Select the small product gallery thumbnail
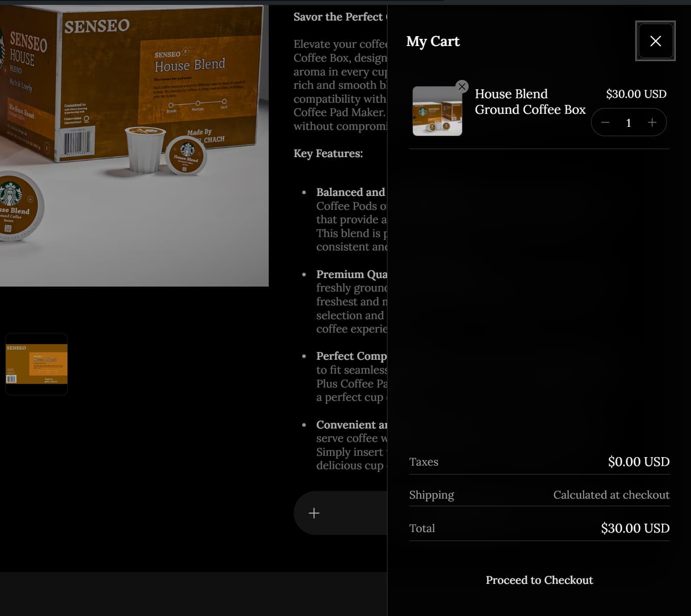Viewport: 691px width, 616px height. [x=37, y=364]
